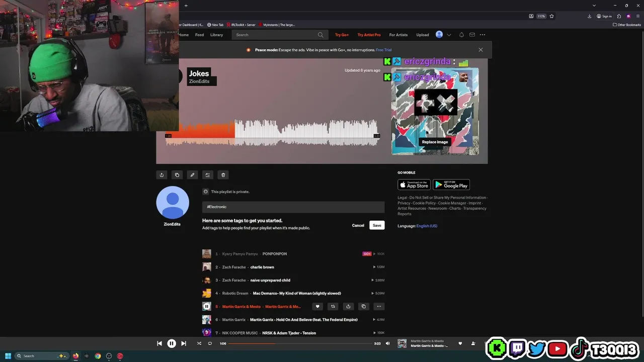644x362 pixels.
Task: Open the Upload page
Action: pos(423,35)
